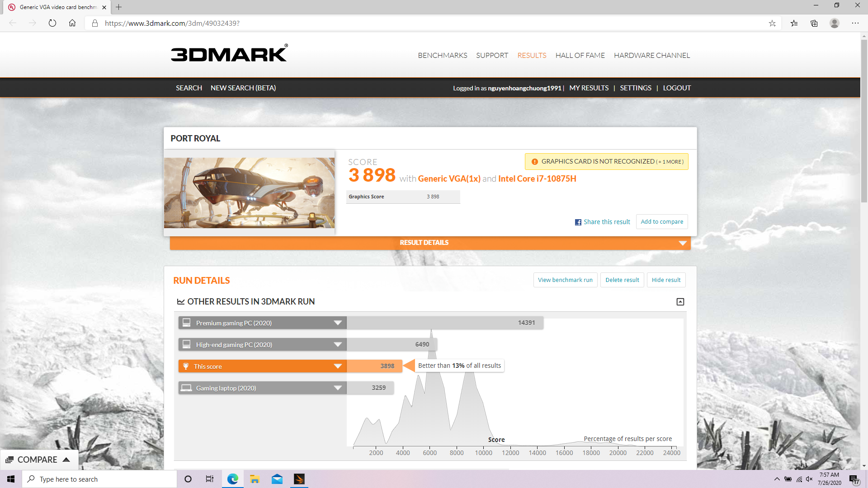Image resolution: width=868 pixels, height=488 pixels.
Task: Click the browser refresh icon
Action: [52, 23]
